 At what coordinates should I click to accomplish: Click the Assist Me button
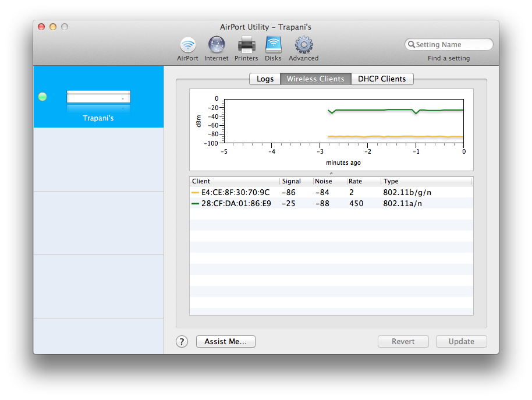pyautogui.click(x=226, y=341)
